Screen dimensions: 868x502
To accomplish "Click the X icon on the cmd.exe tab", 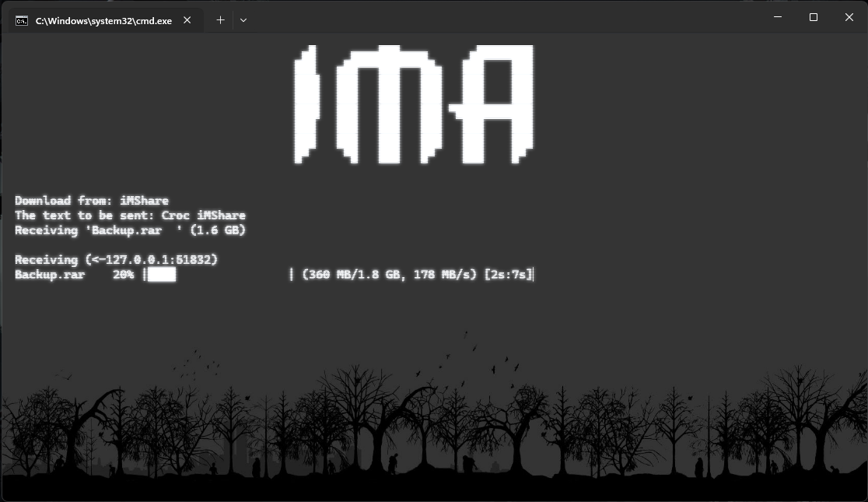I will (x=187, y=21).
